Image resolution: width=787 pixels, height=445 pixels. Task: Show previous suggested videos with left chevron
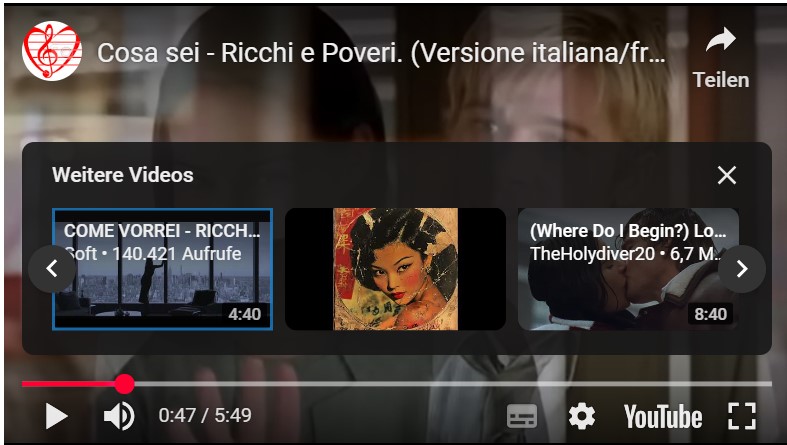pos(52,269)
